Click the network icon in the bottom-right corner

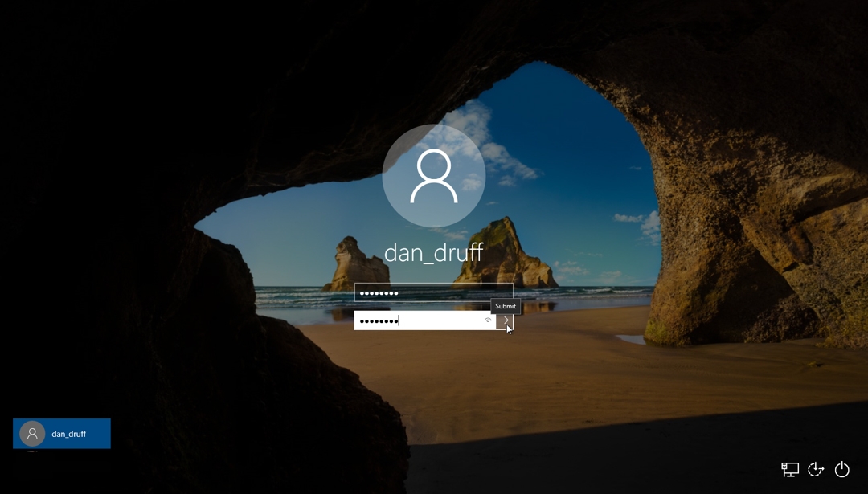[x=791, y=468]
